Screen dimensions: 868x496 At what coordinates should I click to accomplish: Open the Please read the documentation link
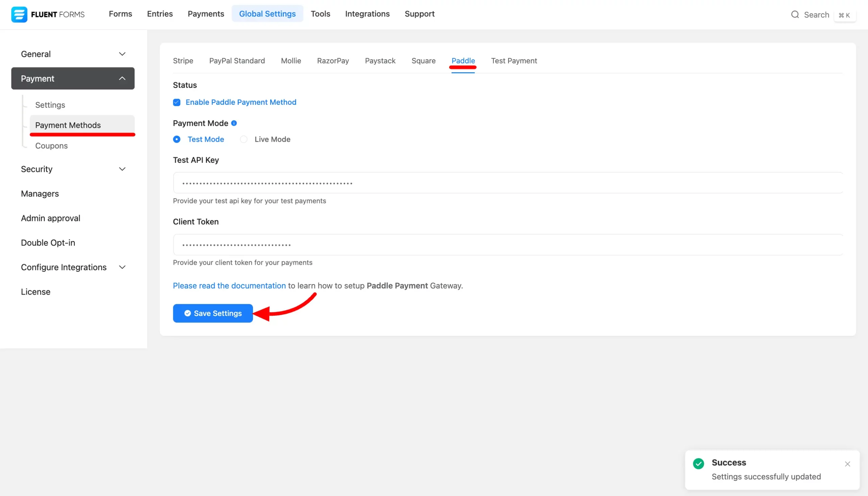(x=229, y=286)
